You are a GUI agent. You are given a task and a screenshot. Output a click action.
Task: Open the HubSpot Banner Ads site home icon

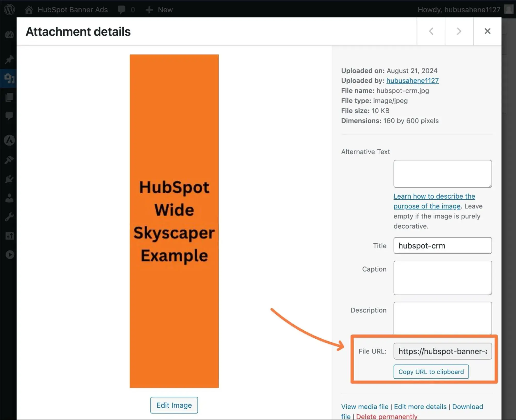[x=29, y=10]
